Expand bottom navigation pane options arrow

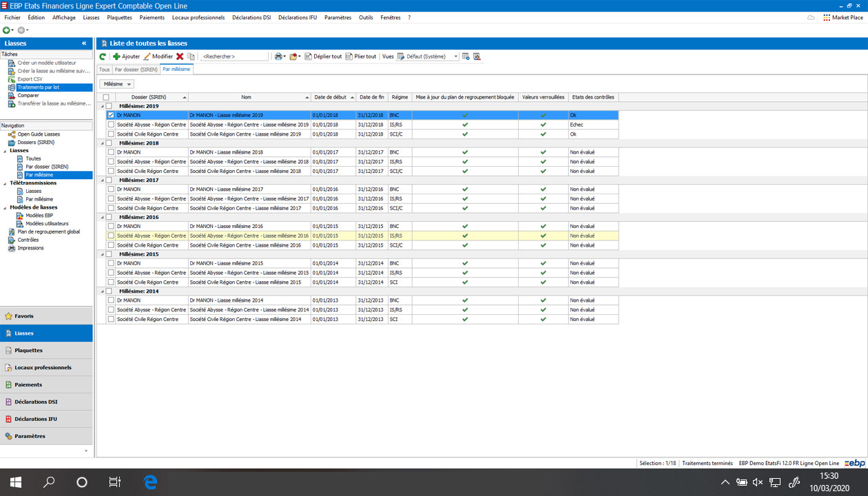[x=85, y=451]
